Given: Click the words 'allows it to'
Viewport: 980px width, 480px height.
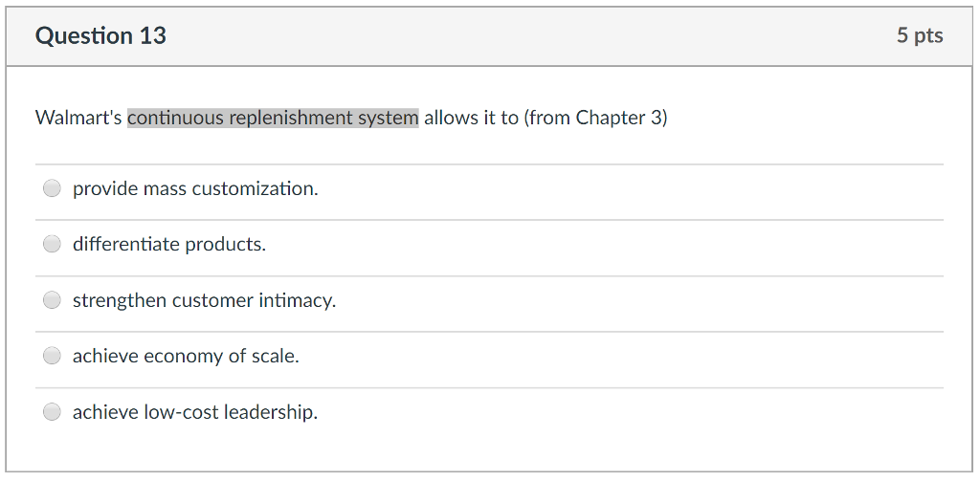Looking at the screenshot, I should coord(471,118).
